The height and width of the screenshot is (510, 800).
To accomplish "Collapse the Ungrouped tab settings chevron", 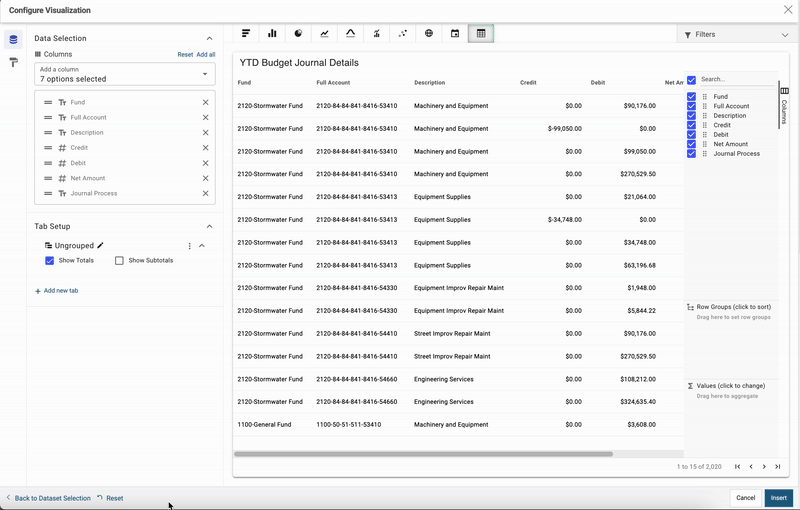I will (x=202, y=246).
